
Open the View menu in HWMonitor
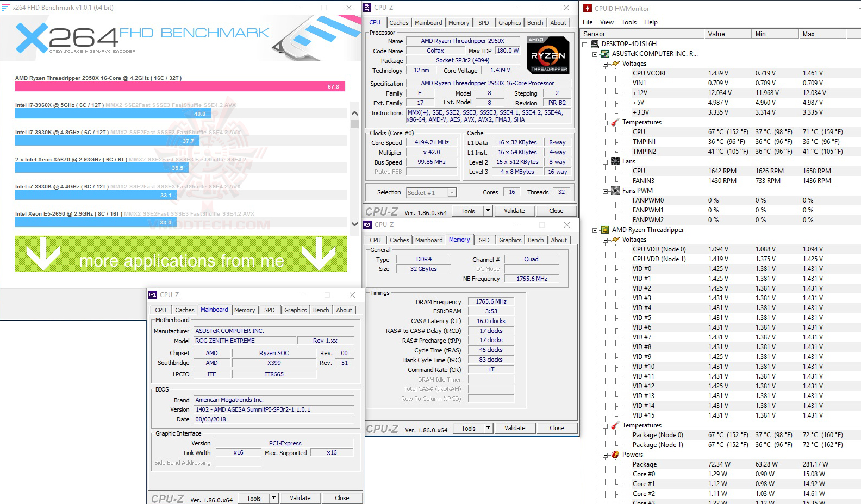607,22
